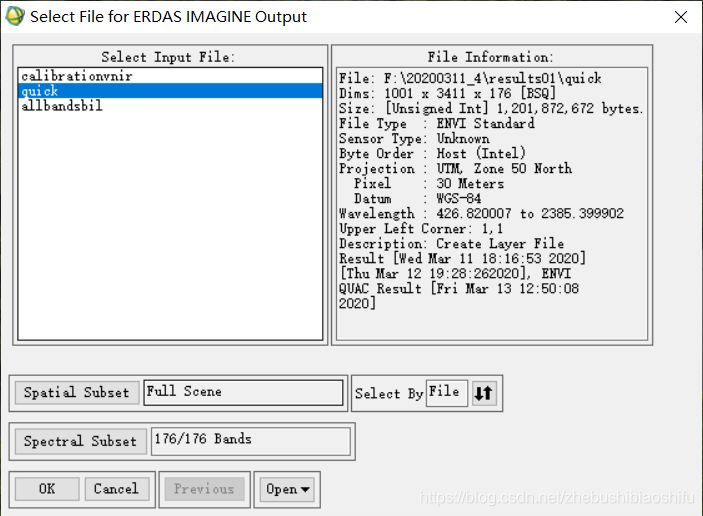This screenshot has height=516, width=703.
Task: Open the Spectral Subset options
Action: [x=80, y=441]
